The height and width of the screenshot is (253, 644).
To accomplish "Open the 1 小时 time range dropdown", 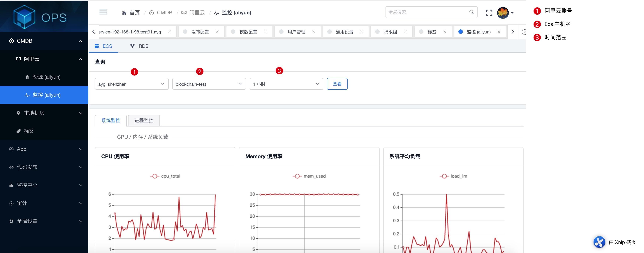I will coord(286,84).
